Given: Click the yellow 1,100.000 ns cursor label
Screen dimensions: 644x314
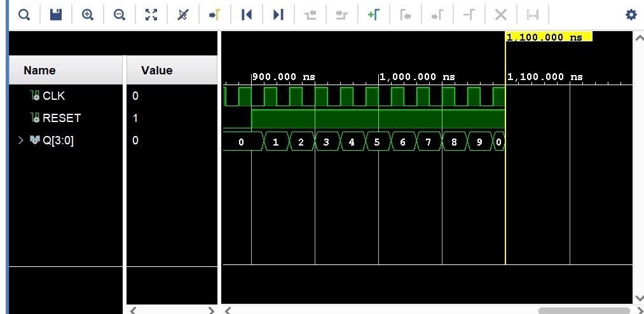Looking at the screenshot, I should coord(548,38).
